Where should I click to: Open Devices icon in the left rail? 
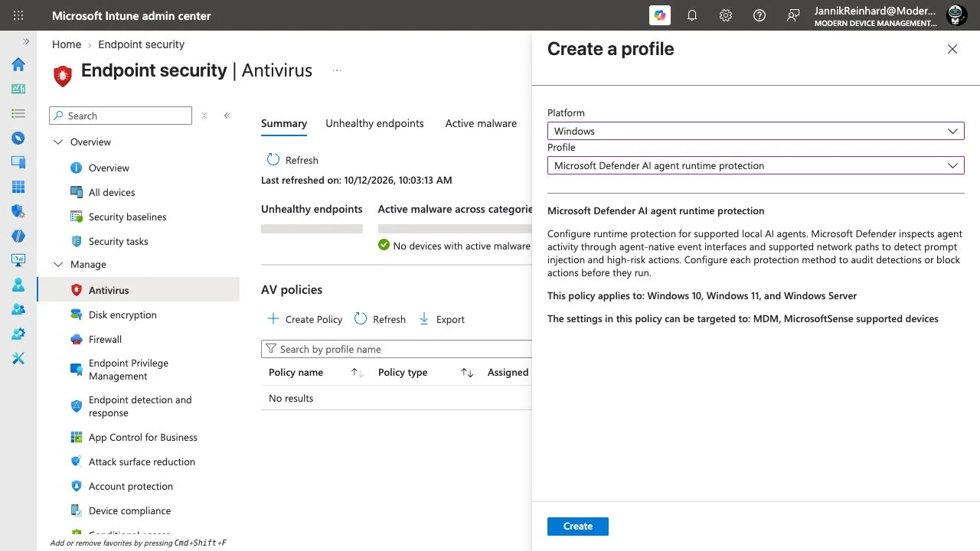[x=18, y=162]
